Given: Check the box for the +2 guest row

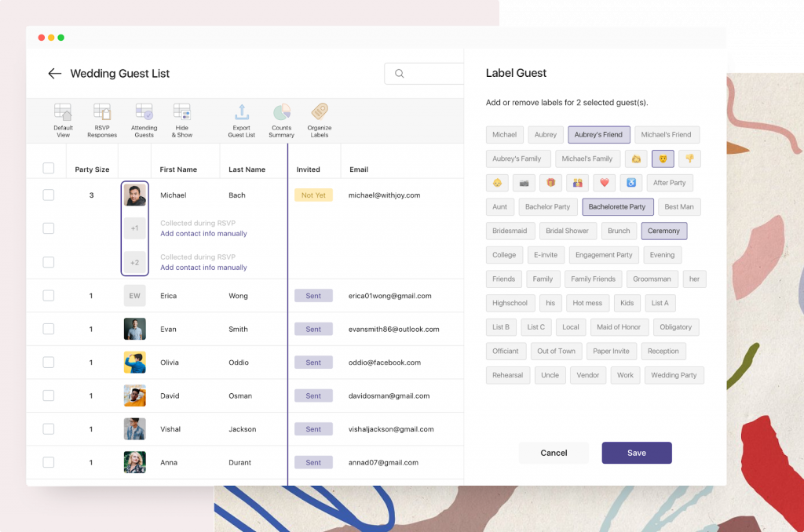Looking at the screenshot, I should (x=49, y=262).
